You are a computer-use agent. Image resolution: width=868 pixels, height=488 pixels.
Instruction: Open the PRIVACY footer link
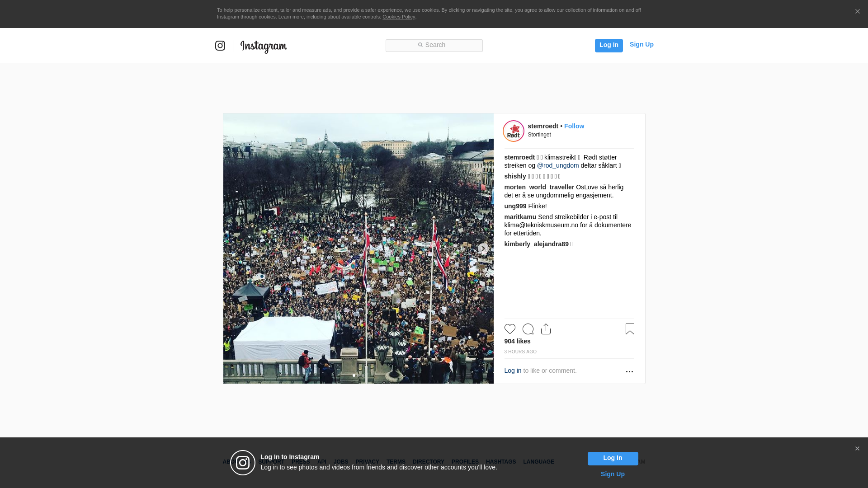367,462
